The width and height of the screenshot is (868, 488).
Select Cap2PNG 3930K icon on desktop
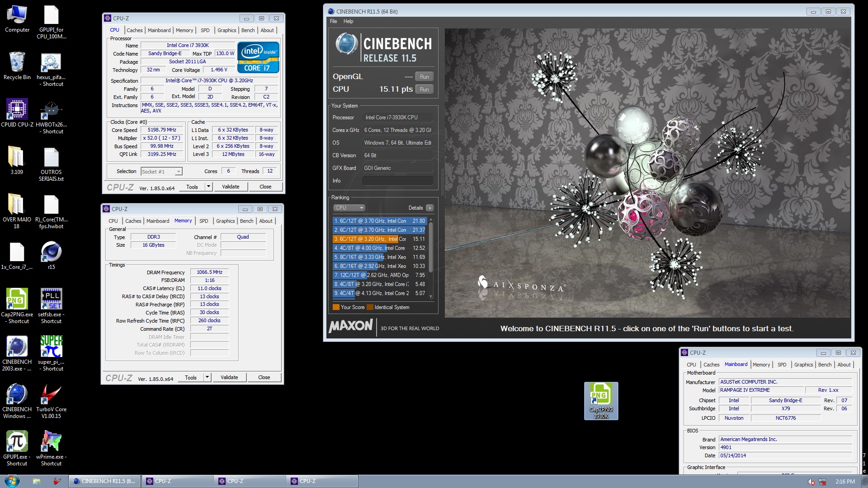pyautogui.click(x=601, y=401)
